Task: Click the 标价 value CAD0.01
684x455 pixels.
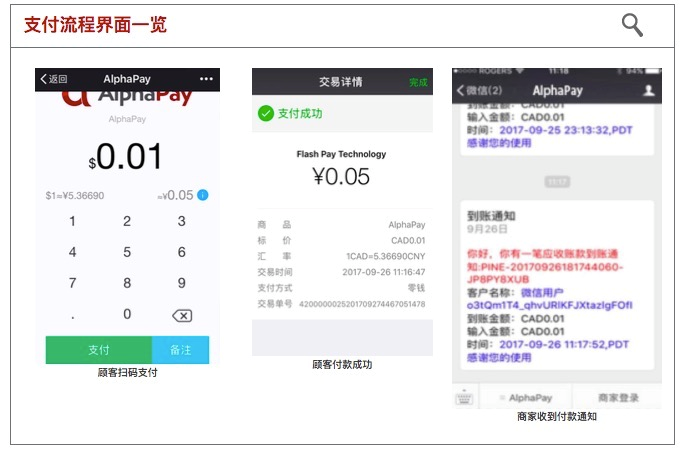Action: [x=408, y=240]
